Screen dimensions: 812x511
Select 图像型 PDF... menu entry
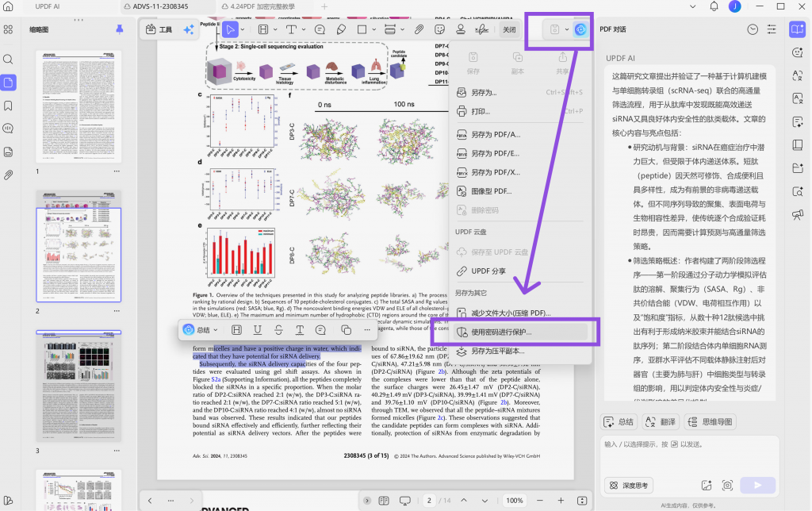pyautogui.click(x=519, y=191)
